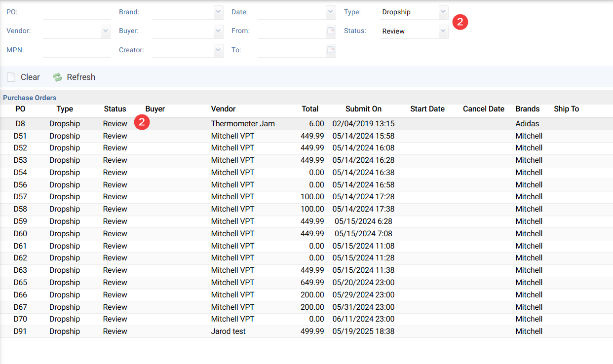Click the Refresh icon with green arrows
This screenshot has width=613, height=364.
(x=58, y=77)
